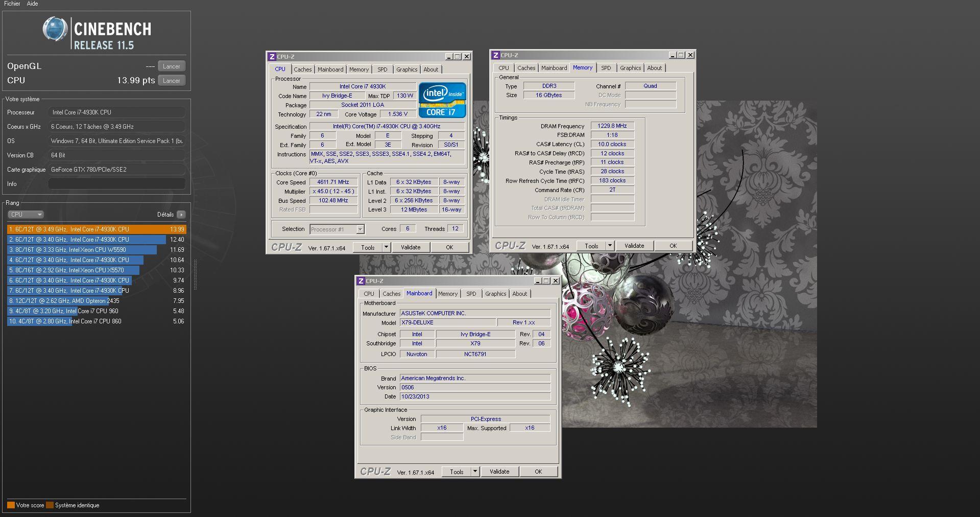The height and width of the screenshot is (517, 980).
Task: Click the CPU-Z title icon of Mainboard window
Action: click(361, 281)
